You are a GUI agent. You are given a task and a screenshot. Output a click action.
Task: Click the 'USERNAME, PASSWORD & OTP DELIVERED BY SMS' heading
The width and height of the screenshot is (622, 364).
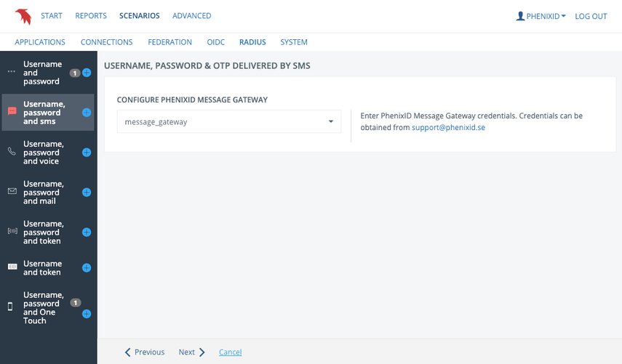coord(207,65)
